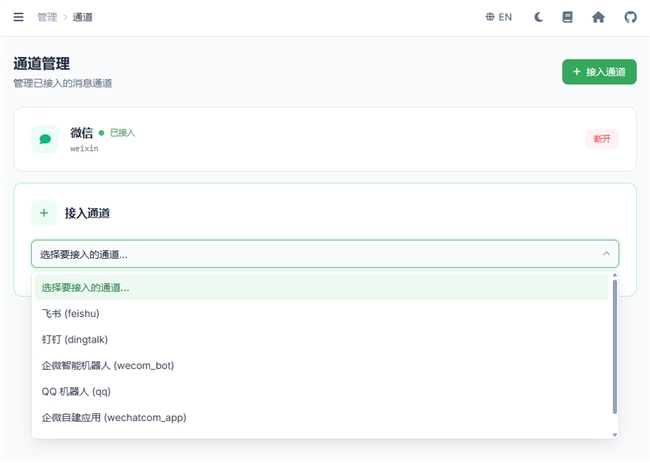Disconnect WeChat with 断开 button
Image resolution: width=650 pixels, height=463 pixels.
click(x=602, y=139)
